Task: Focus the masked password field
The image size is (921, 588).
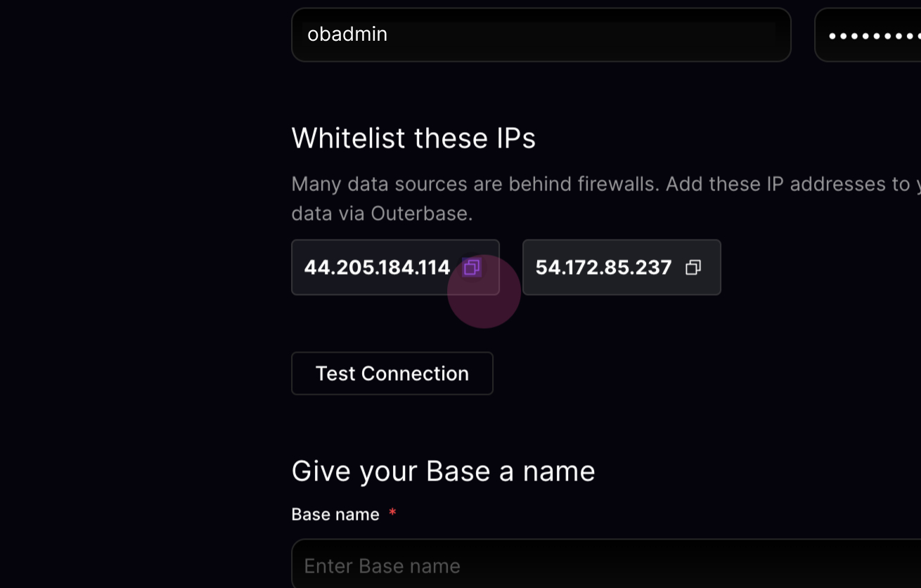Action: click(868, 34)
